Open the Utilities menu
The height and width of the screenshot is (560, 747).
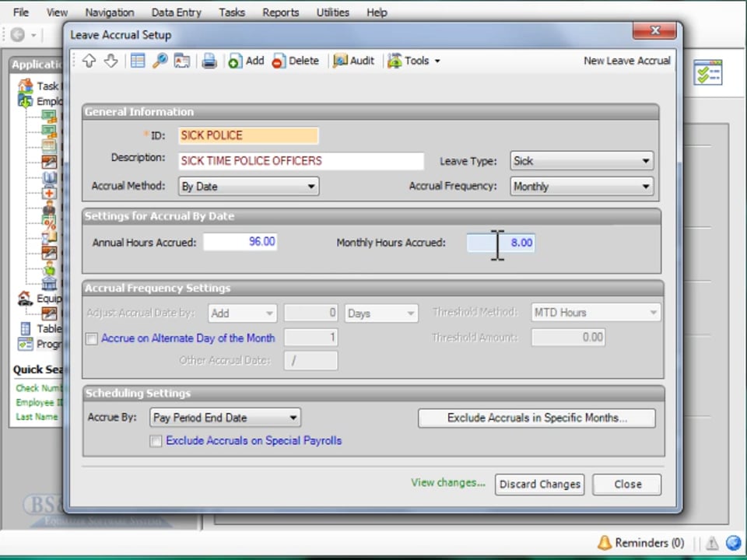(x=332, y=12)
